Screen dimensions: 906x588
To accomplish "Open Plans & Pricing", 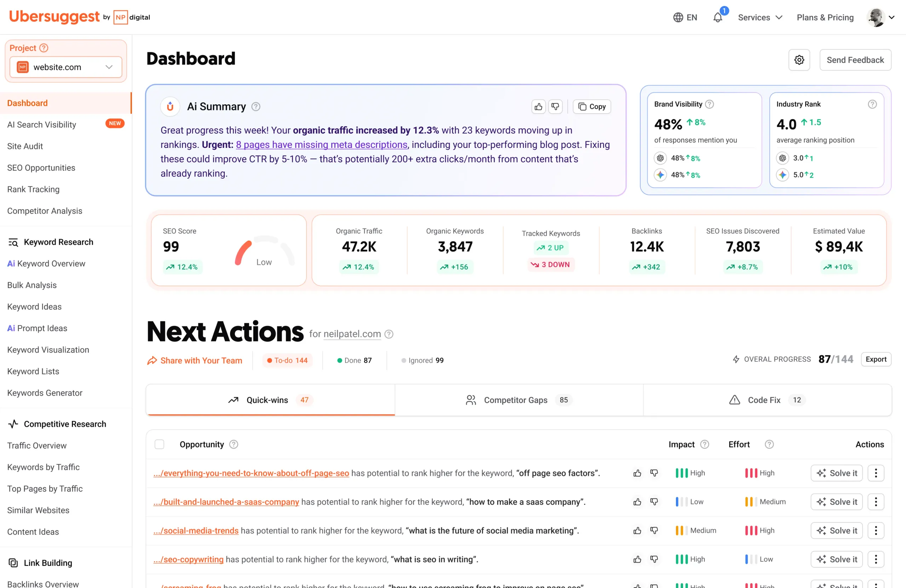I will click(x=825, y=17).
